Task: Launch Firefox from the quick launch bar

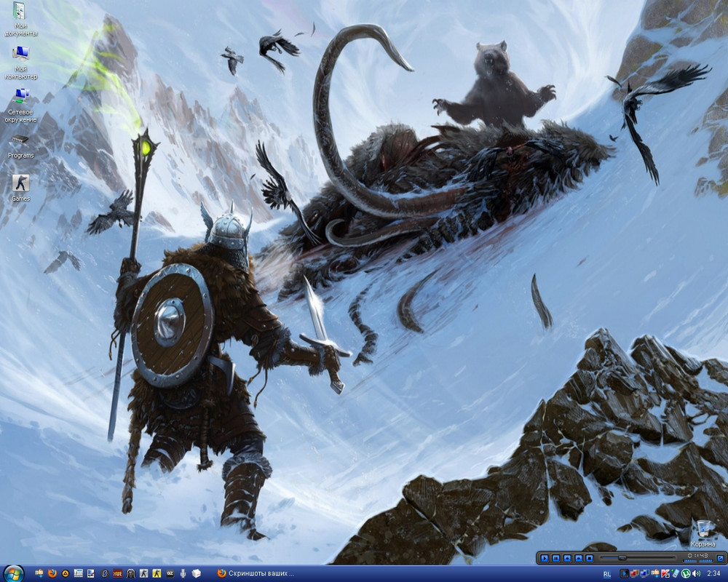Action: point(52,573)
